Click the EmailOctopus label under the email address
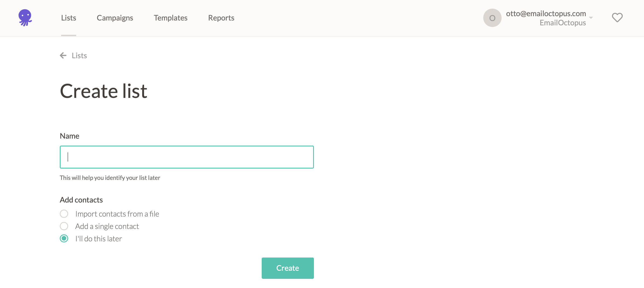Screen dimensions: 644x288 coord(563,23)
